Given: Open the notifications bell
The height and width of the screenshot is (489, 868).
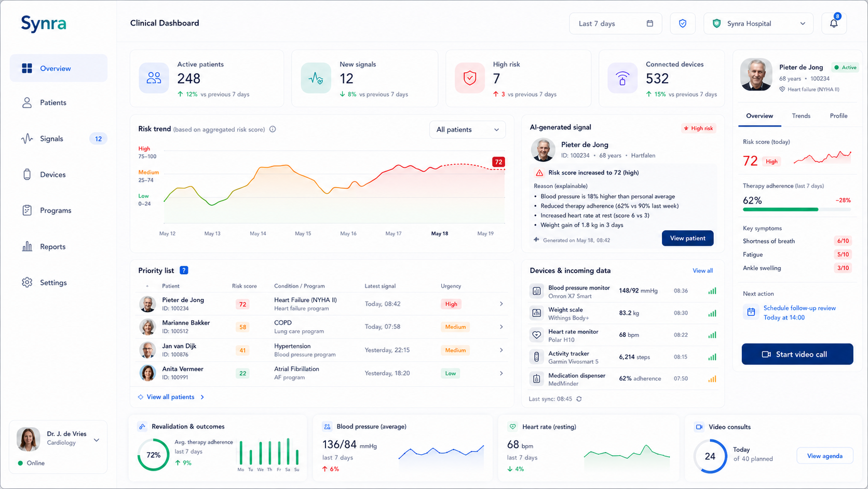Looking at the screenshot, I should [x=834, y=23].
